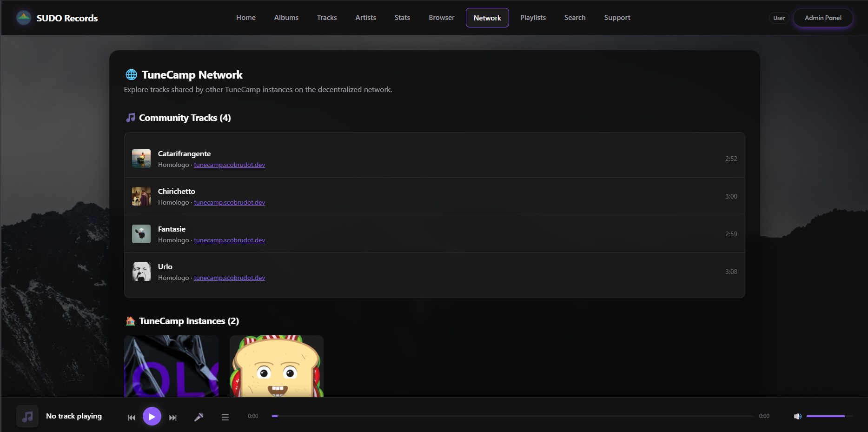Mute the volume using the speaker icon
868x432 pixels.
[x=798, y=416]
